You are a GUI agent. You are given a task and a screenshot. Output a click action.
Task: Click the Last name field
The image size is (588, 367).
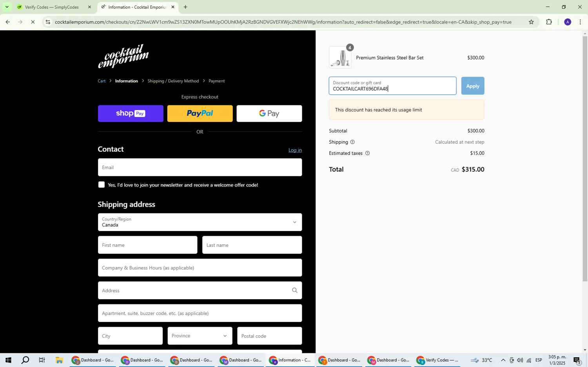pos(252,245)
